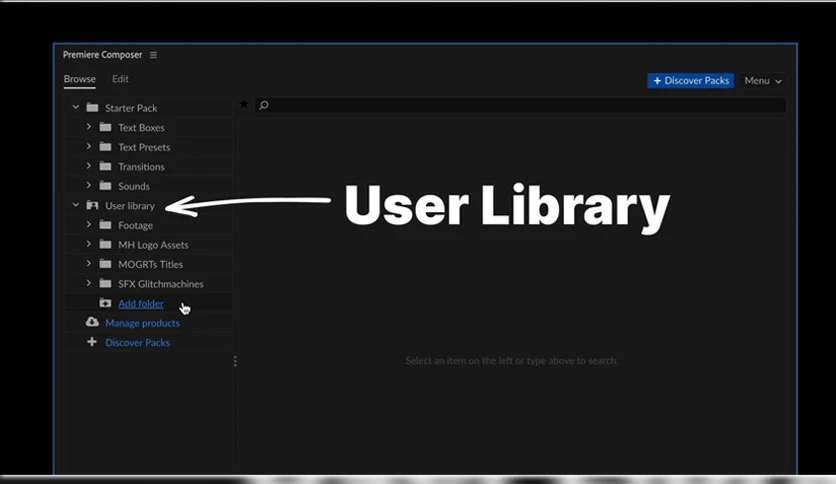Click the User library folder icon
836x484 pixels.
pyautogui.click(x=92, y=205)
